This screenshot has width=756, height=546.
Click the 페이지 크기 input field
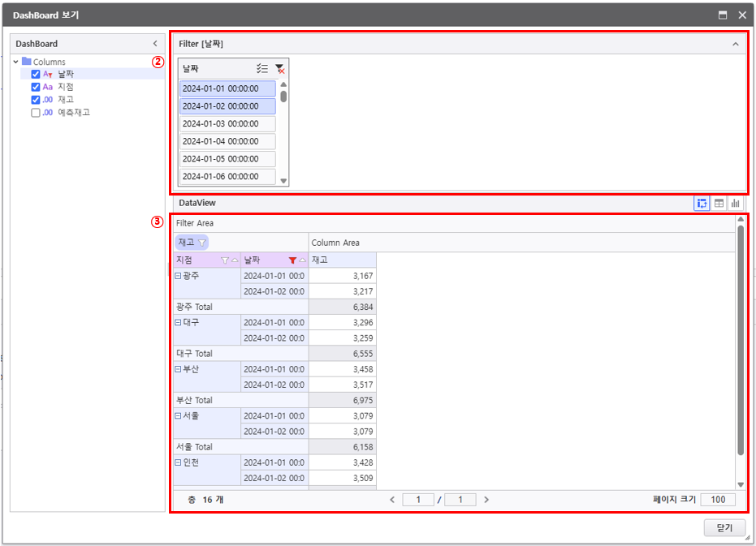(718, 500)
